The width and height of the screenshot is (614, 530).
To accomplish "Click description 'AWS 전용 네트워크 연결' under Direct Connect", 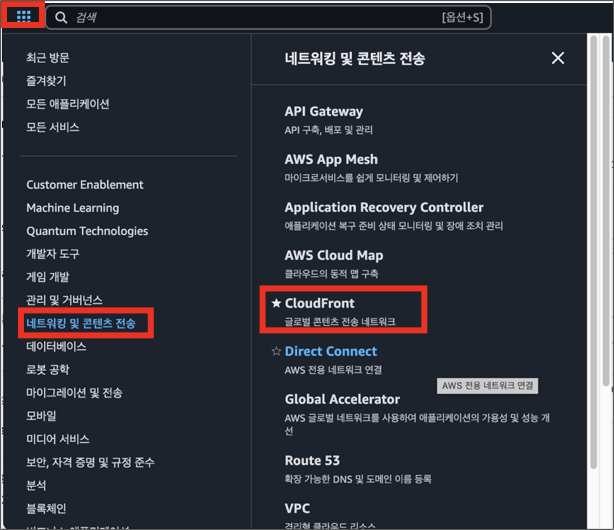I will click(x=333, y=370).
